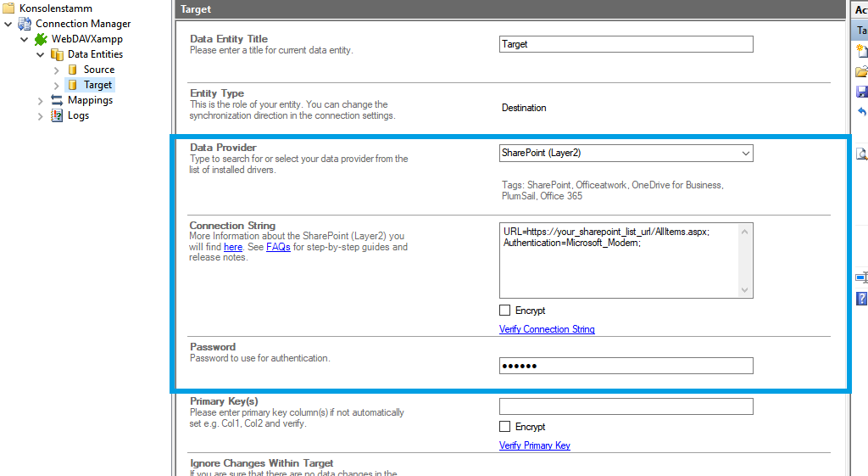Expand the Mappings tree node
The image size is (868, 476).
click(x=41, y=101)
